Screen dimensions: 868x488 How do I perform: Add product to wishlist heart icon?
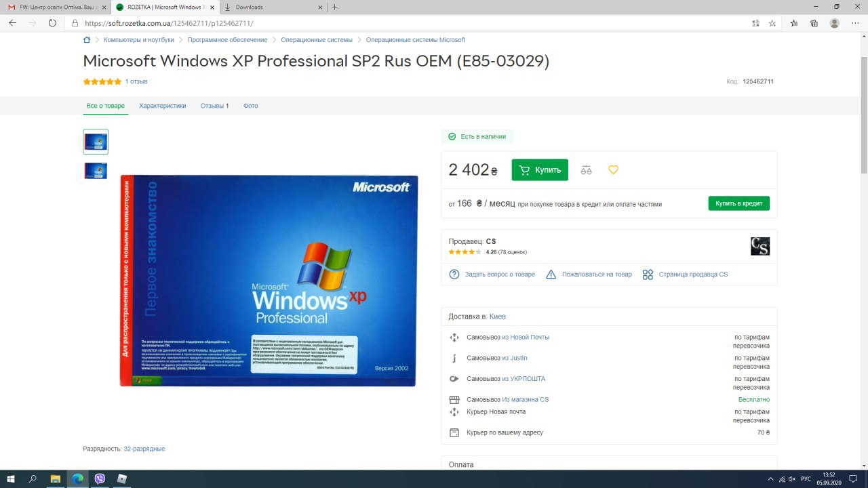coord(613,170)
